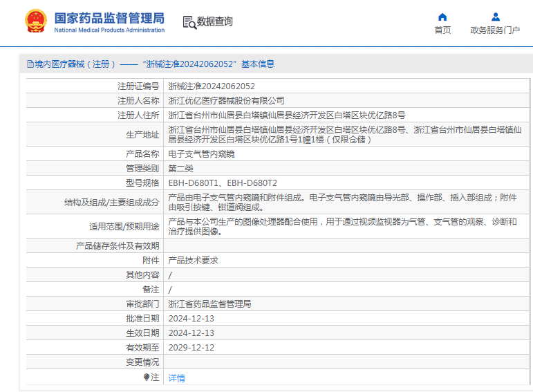Screen dimensions: 533x392
Task: Open the 数据查询 search icon
Action: point(189,22)
